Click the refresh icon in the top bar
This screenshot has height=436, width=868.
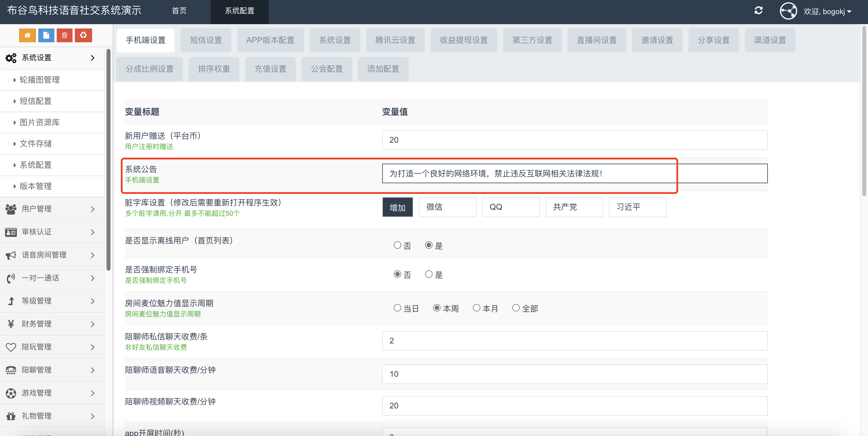758,10
